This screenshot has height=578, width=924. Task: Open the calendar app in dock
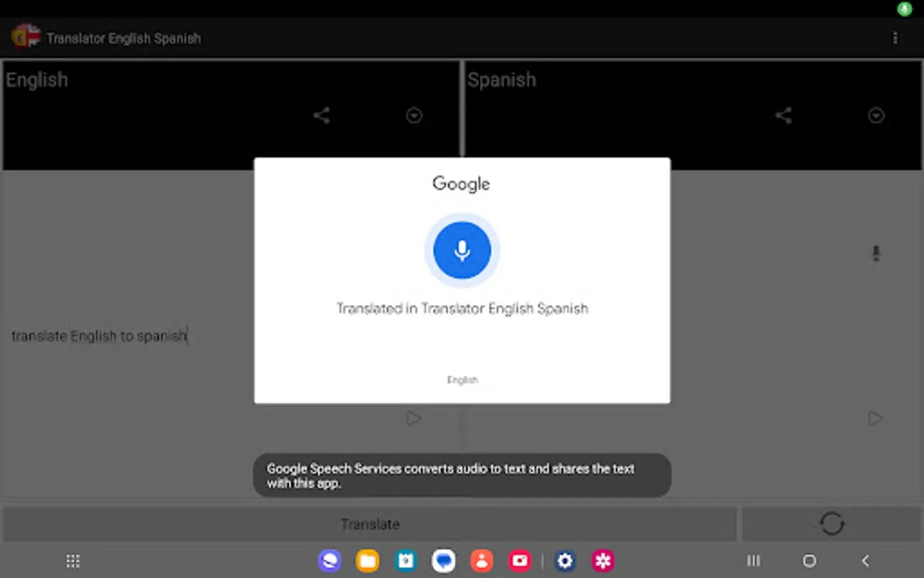click(x=406, y=561)
